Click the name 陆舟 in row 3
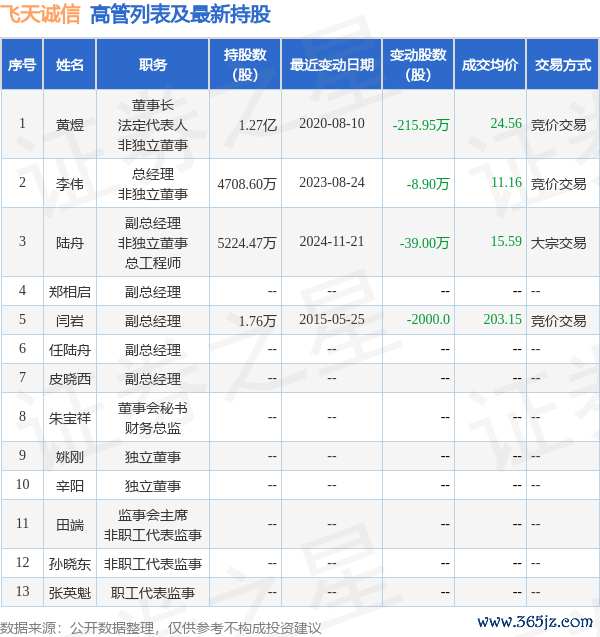 tap(70, 243)
